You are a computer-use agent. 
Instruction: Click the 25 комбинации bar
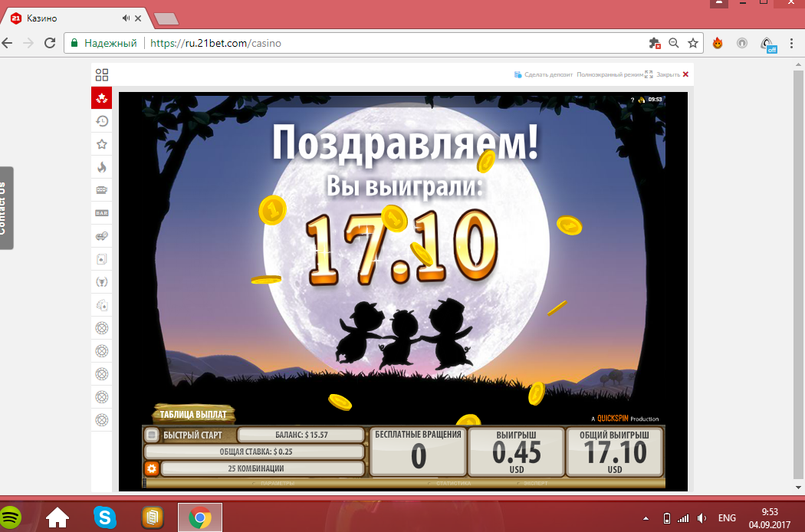pos(262,468)
